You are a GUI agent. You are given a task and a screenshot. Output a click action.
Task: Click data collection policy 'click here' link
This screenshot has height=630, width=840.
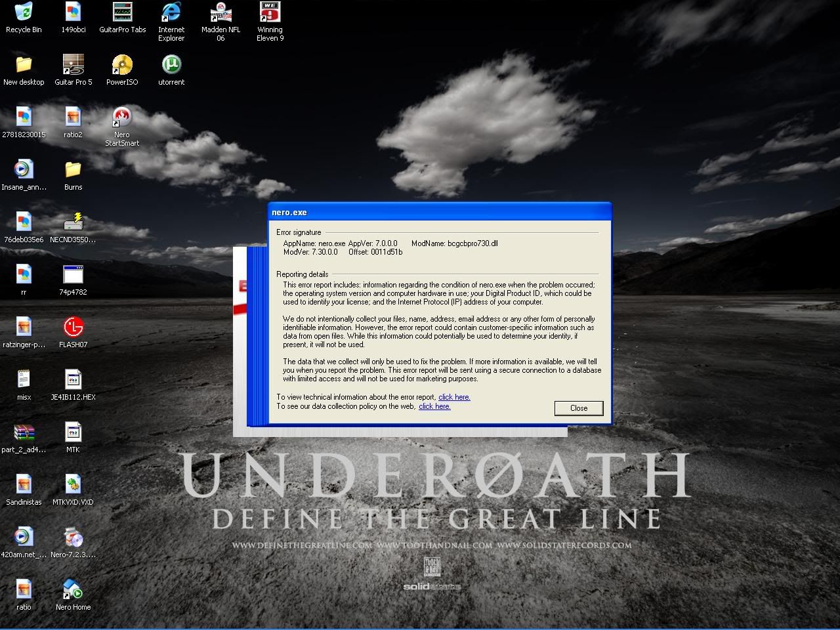click(434, 406)
